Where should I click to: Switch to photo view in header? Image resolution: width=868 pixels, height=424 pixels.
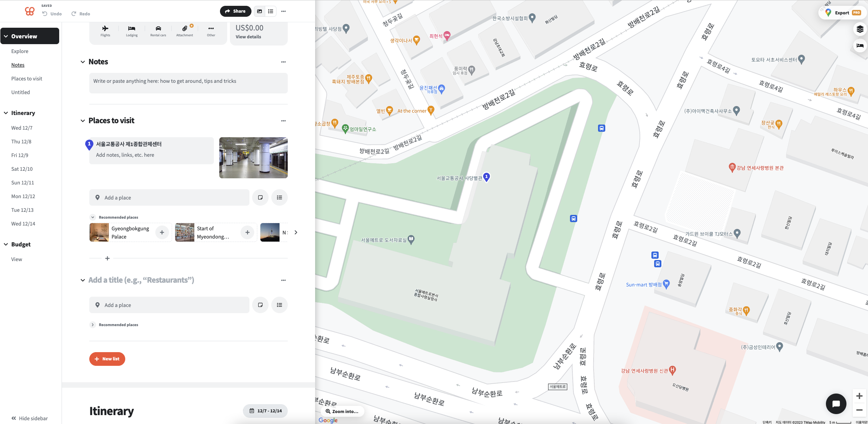pyautogui.click(x=260, y=11)
